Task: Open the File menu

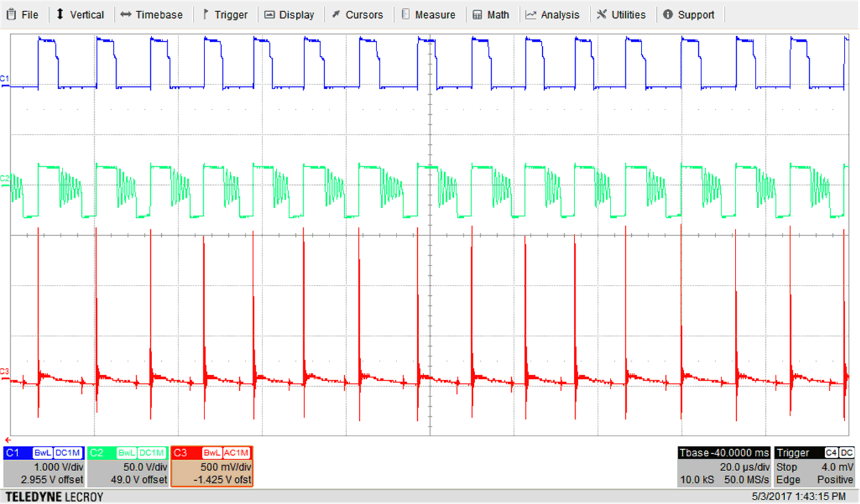Action: tap(23, 14)
